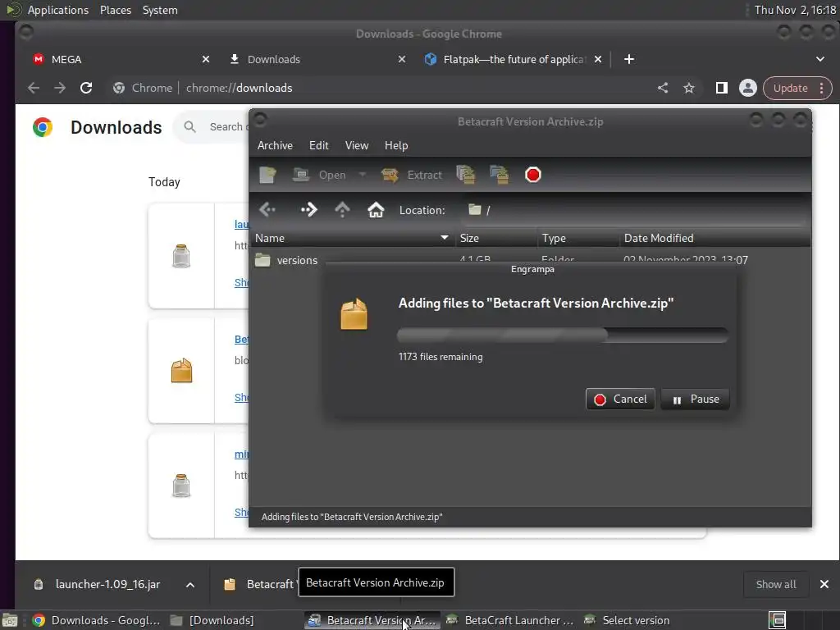
Task: Click the jar file icon of first download
Action: (x=181, y=256)
